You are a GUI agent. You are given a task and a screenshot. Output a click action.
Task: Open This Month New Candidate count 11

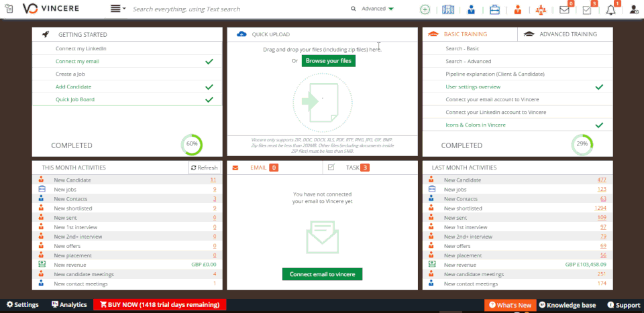pos(213,180)
